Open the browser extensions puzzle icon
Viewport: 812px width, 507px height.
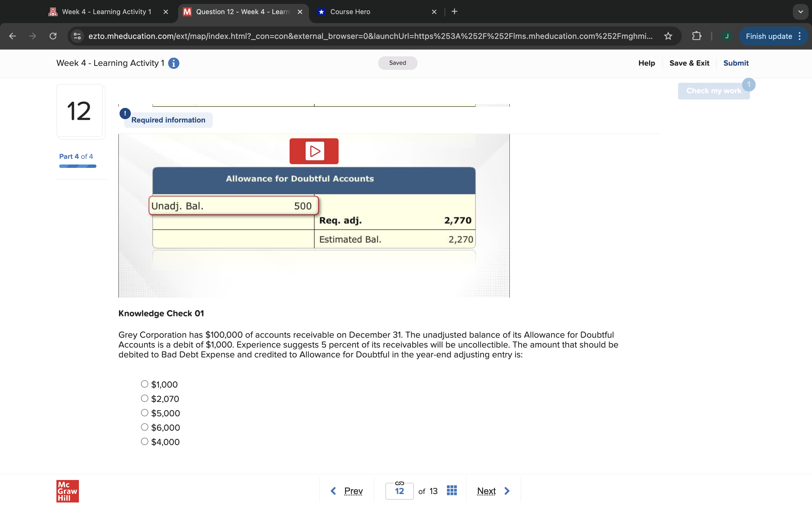(697, 36)
